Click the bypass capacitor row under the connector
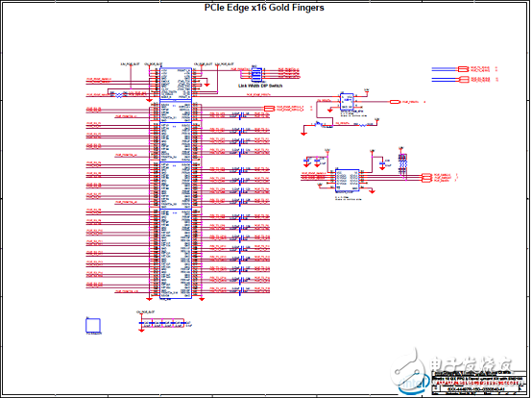Image resolution: width=532 pixels, height=398 pixels. point(163,324)
